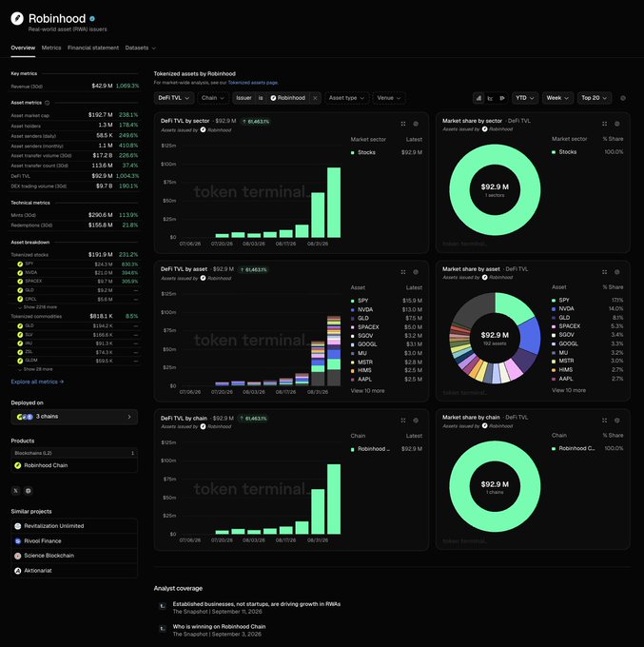Toggle NVDA legend swatch in Market share by asset

tap(554, 309)
